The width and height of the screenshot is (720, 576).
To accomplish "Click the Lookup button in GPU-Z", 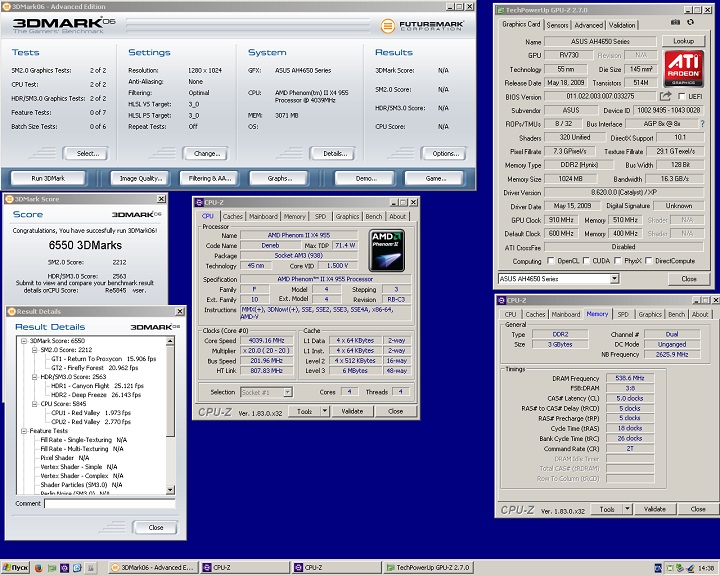I will pyautogui.click(x=683, y=41).
